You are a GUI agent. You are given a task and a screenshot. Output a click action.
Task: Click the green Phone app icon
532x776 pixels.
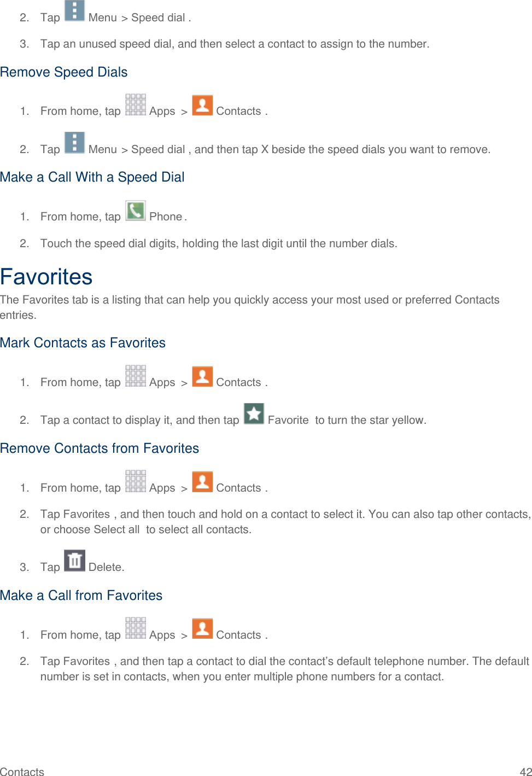[135, 211]
